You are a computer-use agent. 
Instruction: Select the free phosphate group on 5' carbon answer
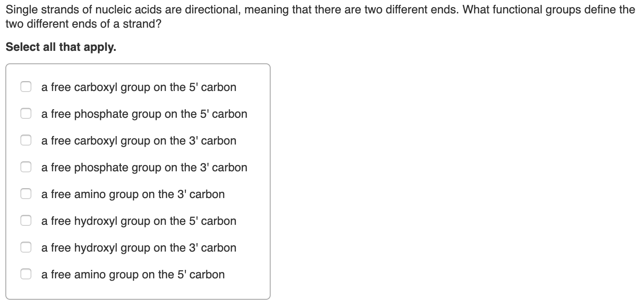click(25, 113)
